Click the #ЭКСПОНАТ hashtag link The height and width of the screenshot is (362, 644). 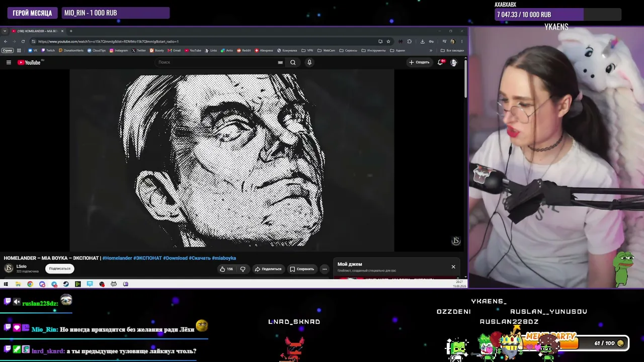pyautogui.click(x=147, y=258)
